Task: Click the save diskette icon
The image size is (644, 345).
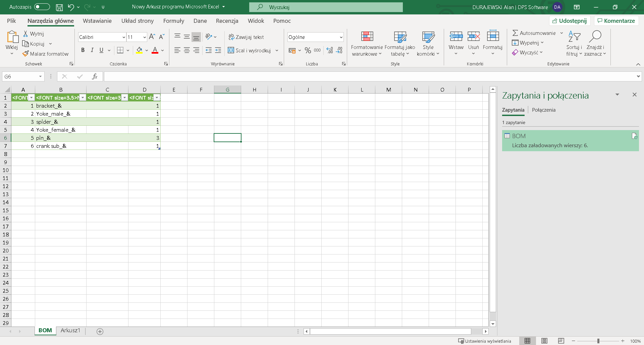Action: (59, 7)
